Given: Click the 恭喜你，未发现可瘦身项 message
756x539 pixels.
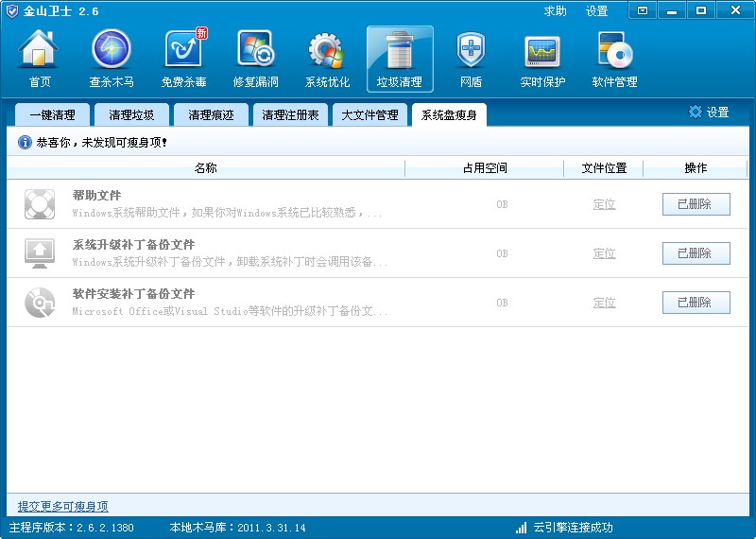Looking at the screenshot, I should [x=102, y=143].
